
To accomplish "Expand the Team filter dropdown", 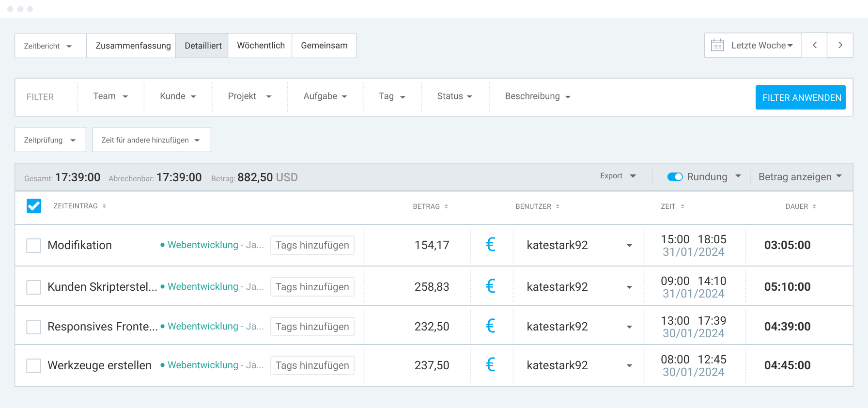I will coord(110,96).
